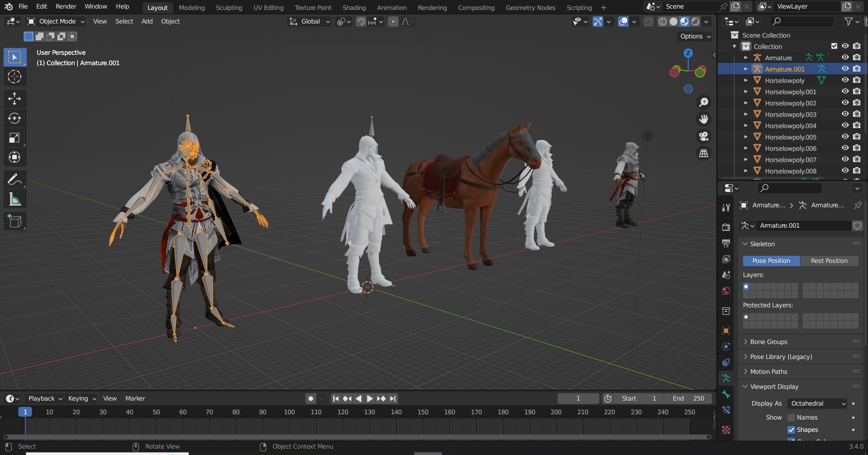The width and height of the screenshot is (868, 455).
Task: Add a new workspace tab
Action: pyautogui.click(x=603, y=8)
